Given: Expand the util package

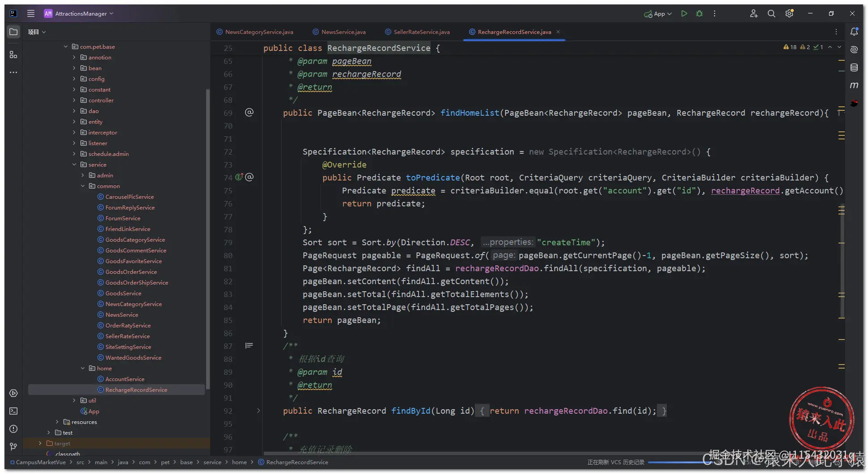Looking at the screenshot, I should 74,400.
